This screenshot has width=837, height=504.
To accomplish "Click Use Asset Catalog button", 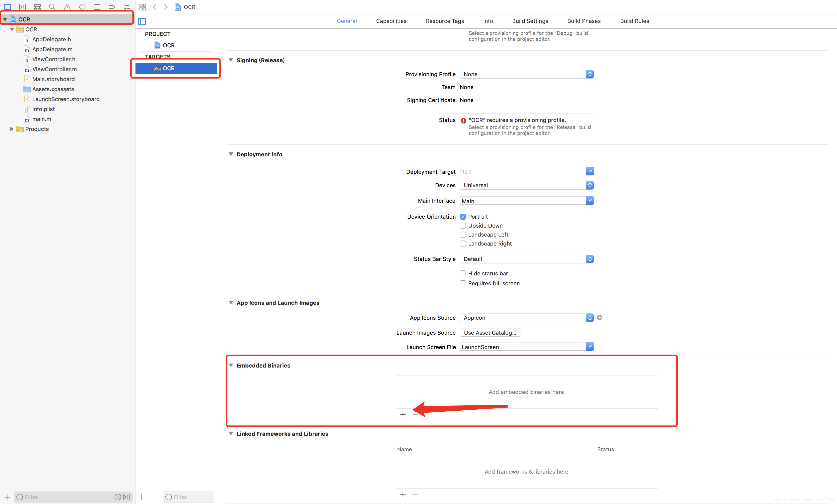I will (x=490, y=332).
